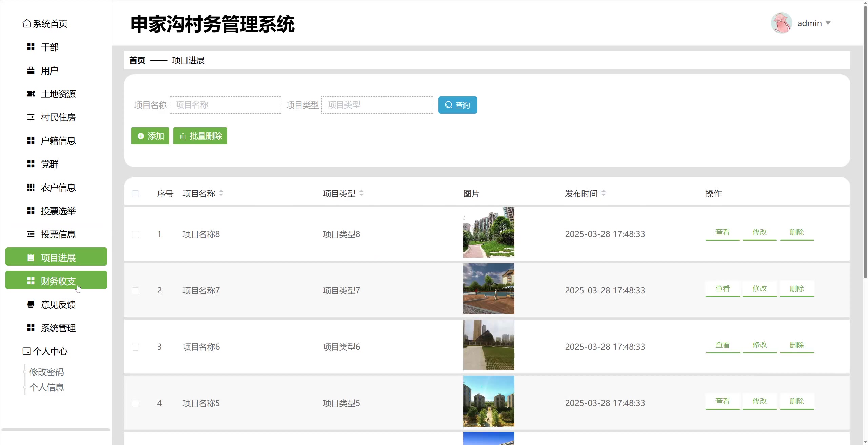Click the ticket icon beside 土地资源
The image size is (868, 445).
click(x=31, y=94)
